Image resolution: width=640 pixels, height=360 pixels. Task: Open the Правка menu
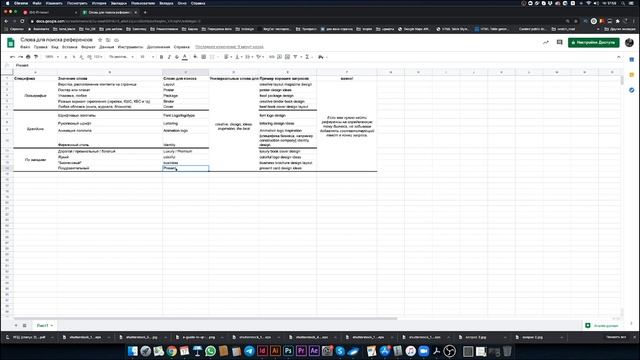tap(40, 47)
